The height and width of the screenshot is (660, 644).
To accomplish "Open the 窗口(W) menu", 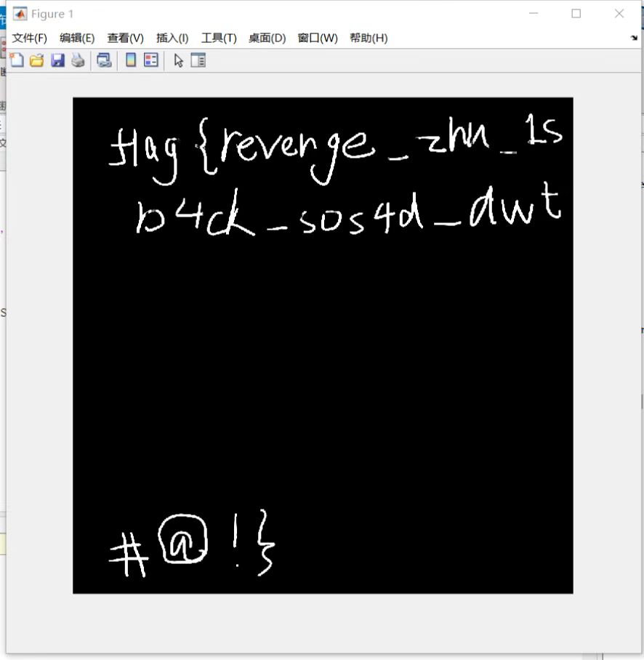I will 318,39.
